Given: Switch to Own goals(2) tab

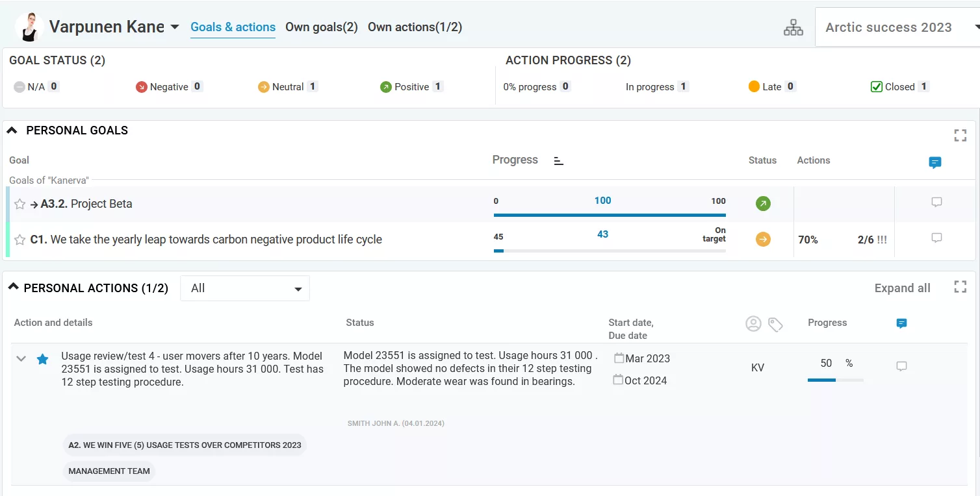Looking at the screenshot, I should [322, 27].
